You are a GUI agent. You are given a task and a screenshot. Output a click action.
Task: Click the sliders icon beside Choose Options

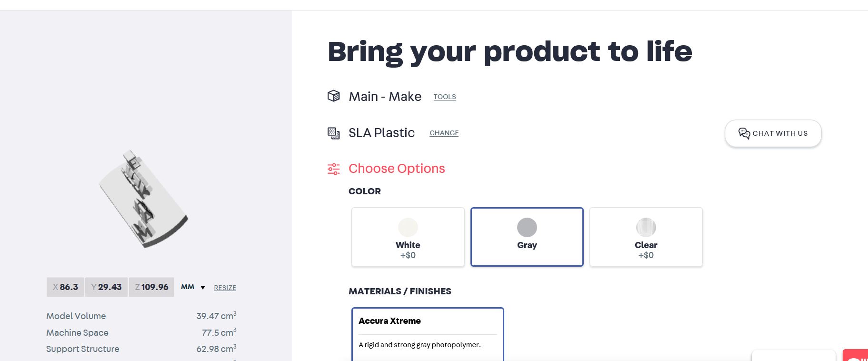tap(334, 169)
